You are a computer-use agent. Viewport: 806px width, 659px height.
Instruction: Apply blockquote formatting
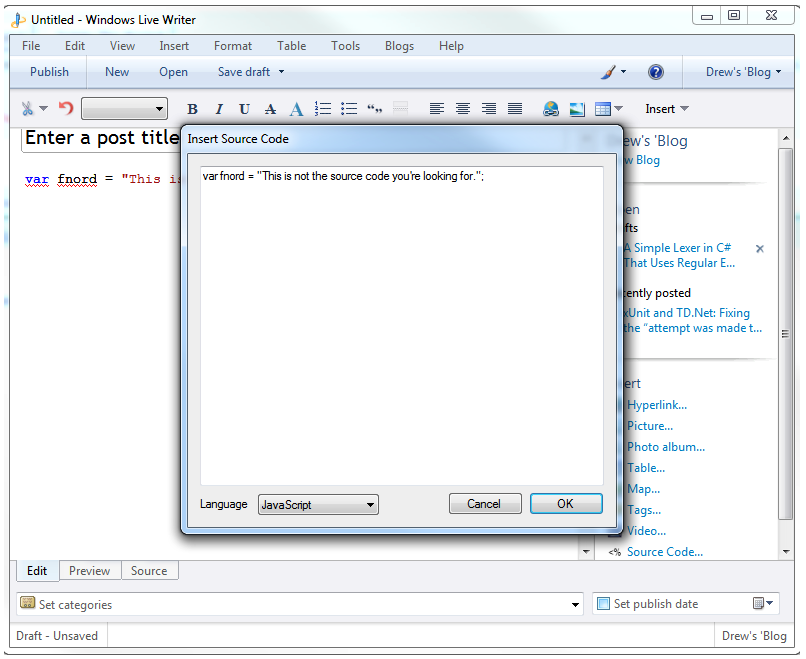375,108
